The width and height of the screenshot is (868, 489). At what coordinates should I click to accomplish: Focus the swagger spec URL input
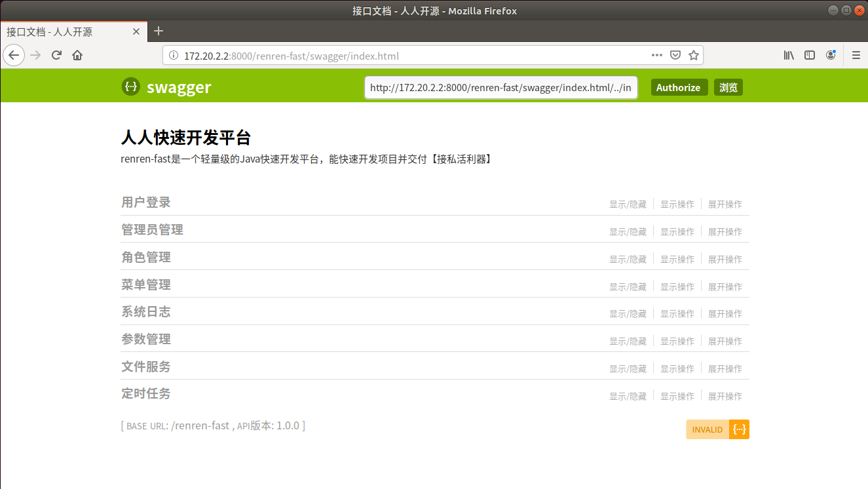[x=501, y=88]
